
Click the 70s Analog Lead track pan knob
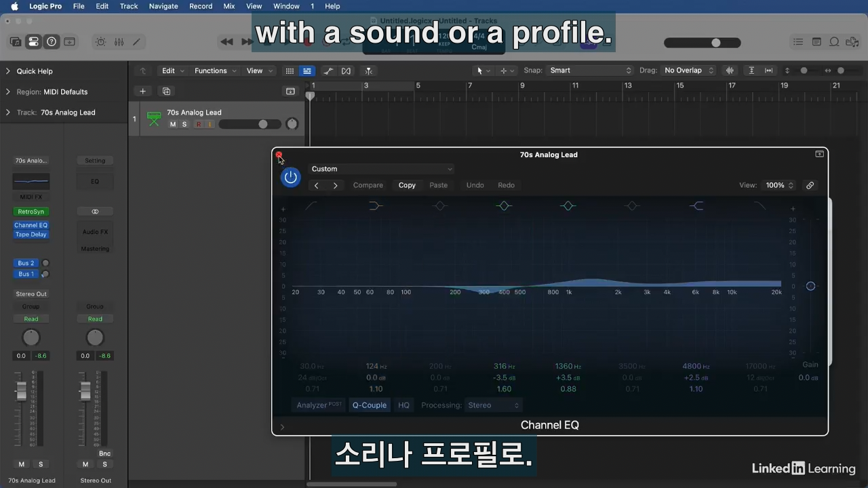pos(292,124)
